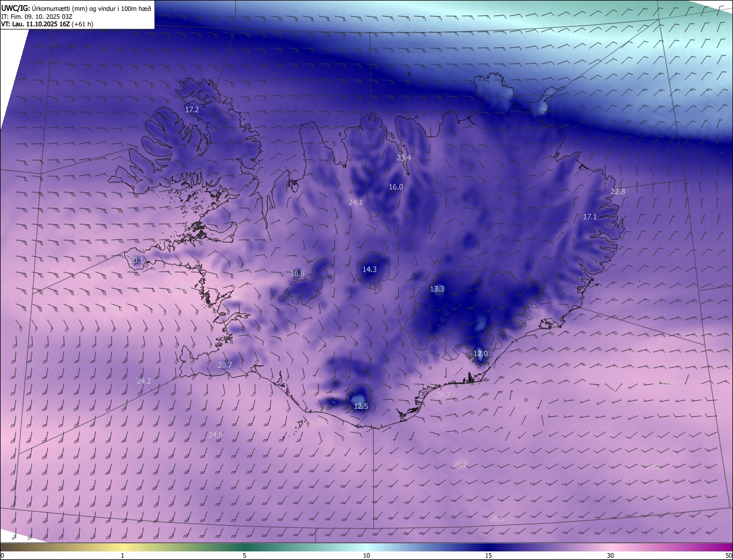
Task: Click the initial time line "IT: Fim. 09. 10. 2025 03Z"
Action: point(36,16)
